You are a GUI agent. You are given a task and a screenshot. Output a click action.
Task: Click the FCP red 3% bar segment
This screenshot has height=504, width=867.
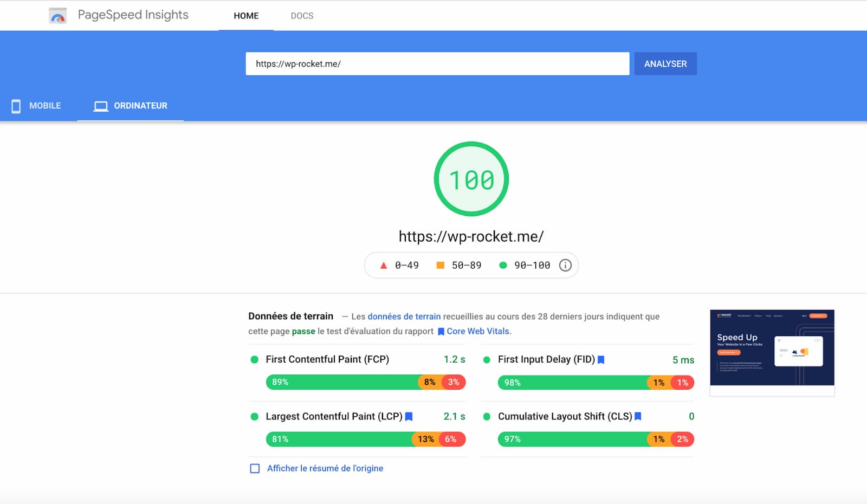point(454,382)
